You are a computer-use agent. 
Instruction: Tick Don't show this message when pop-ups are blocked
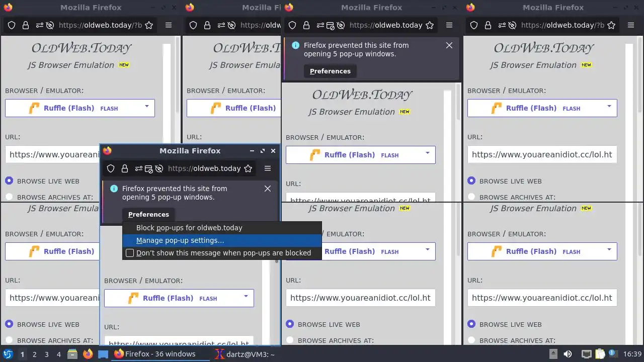click(130, 253)
